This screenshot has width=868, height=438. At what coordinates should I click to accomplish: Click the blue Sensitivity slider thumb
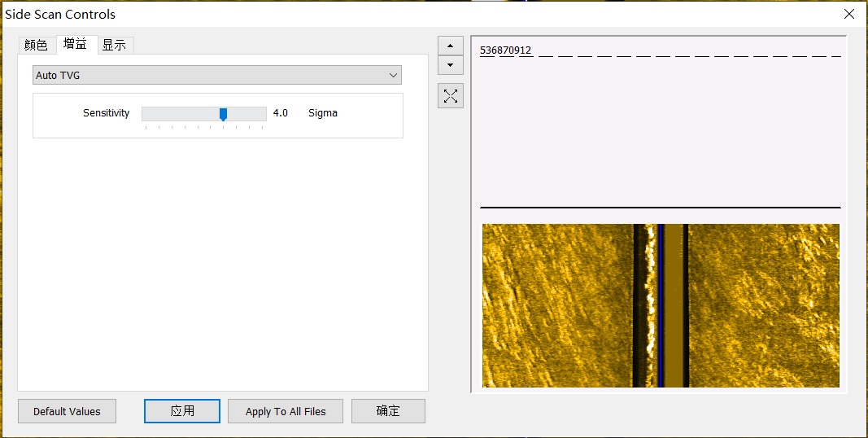223,114
